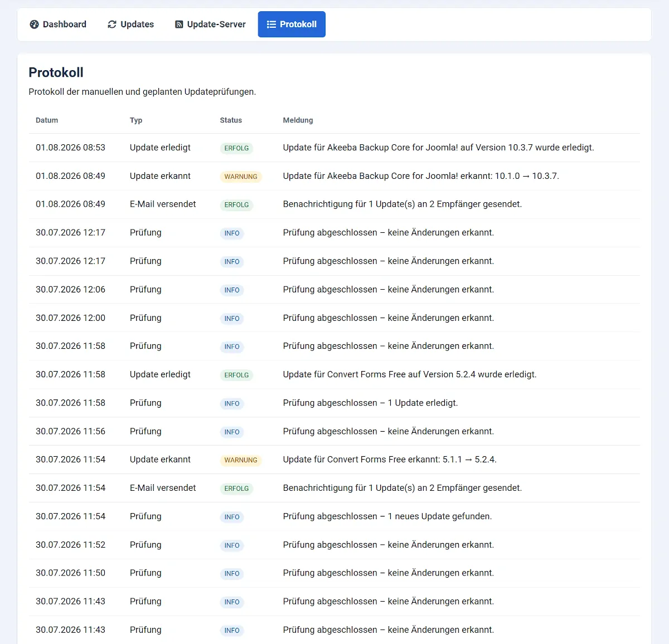Click the Status column header
This screenshot has height=644, width=669.
[231, 120]
